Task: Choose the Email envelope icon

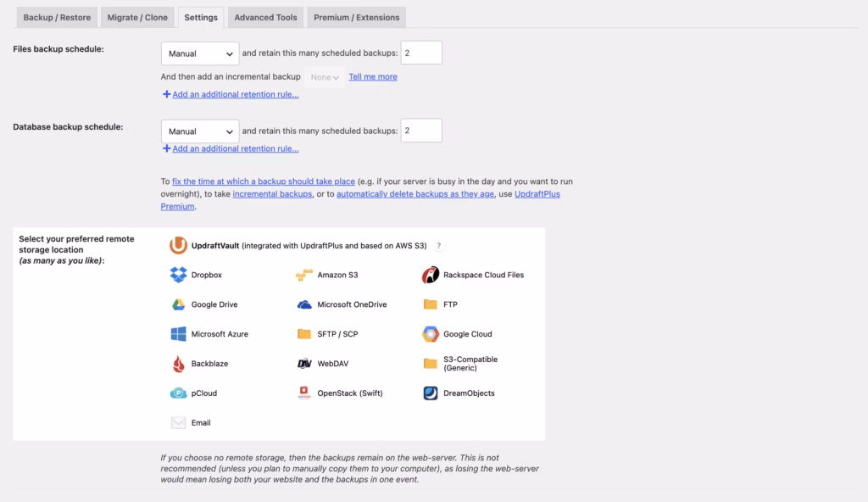Action: pyautogui.click(x=178, y=423)
